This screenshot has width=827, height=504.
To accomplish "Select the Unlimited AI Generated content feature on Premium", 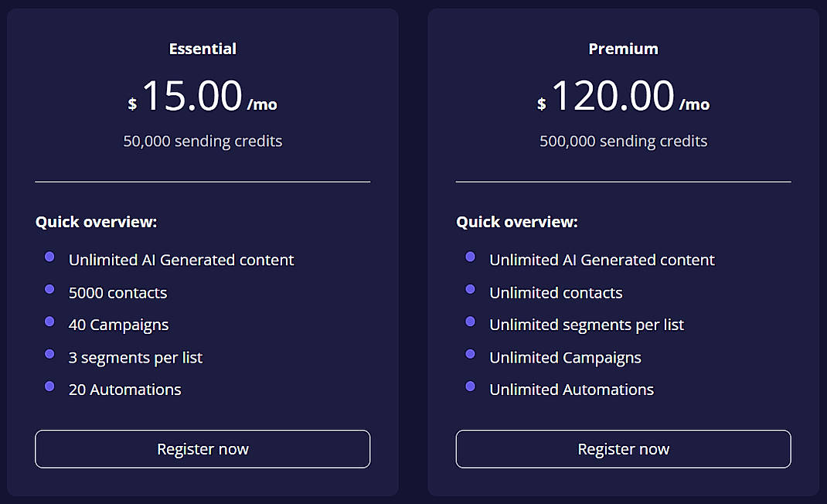I will pyautogui.click(x=601, y=260).
